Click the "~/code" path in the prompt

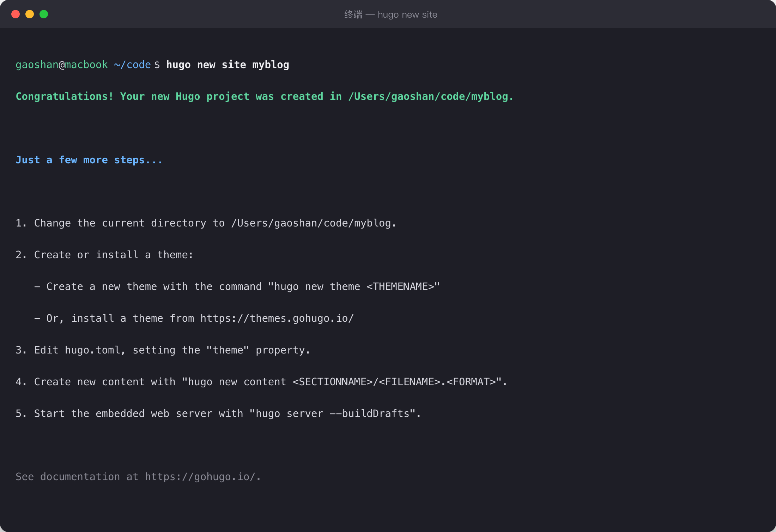(132, 65)
